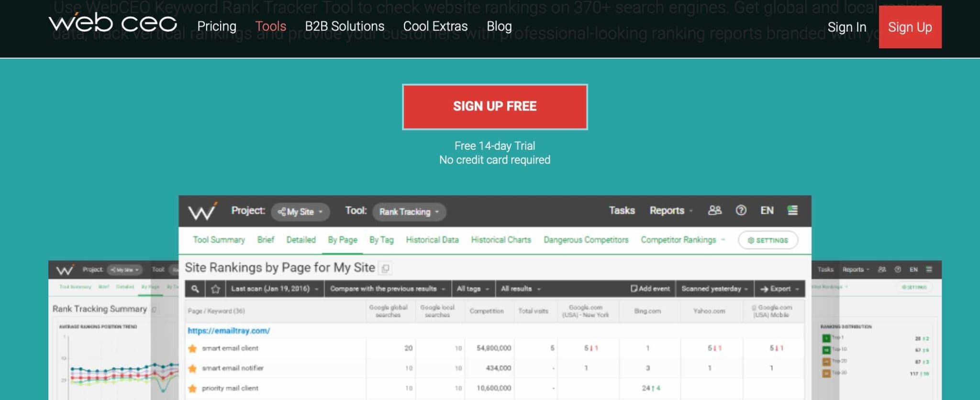Switch to the Historical Data tab

pyautogui.click(x=432, y=240)
